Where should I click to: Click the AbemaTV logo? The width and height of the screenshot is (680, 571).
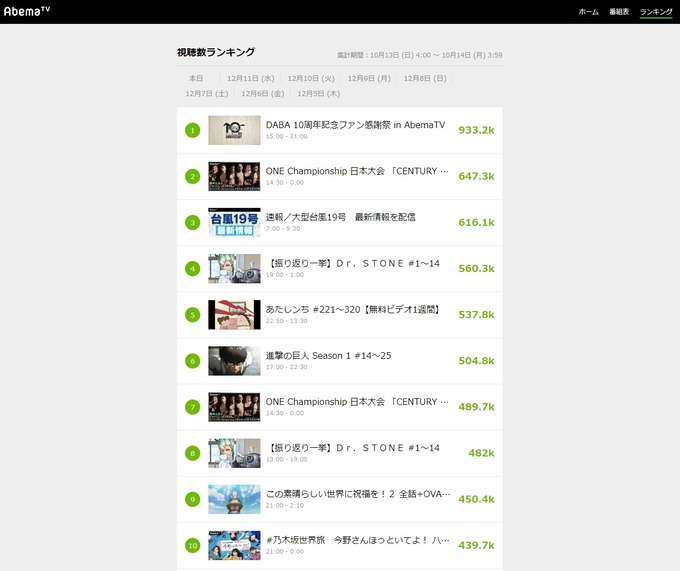26,11
